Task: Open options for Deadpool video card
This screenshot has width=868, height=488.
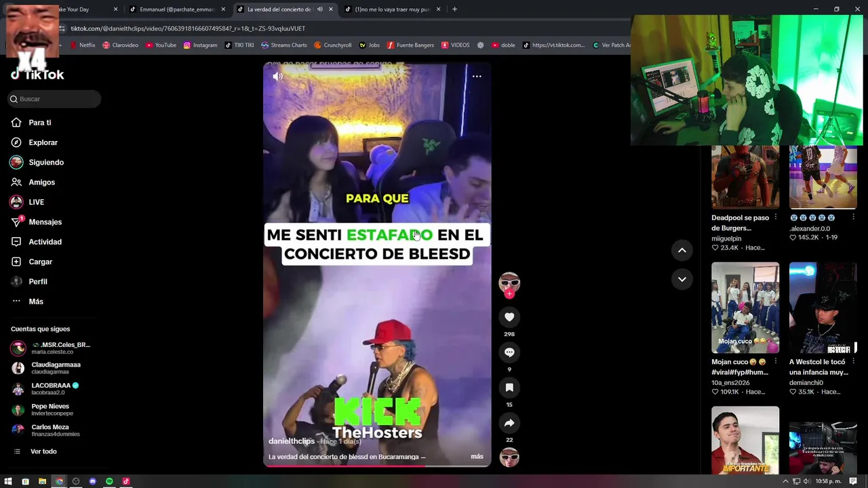Action: pyautogui.click(x=775, y=218)
